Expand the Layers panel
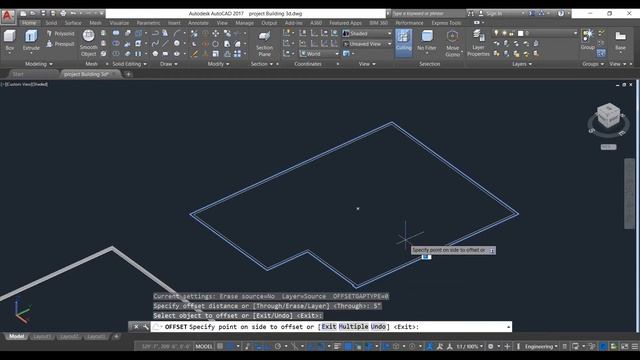640x360 pixels. point(522,64)
